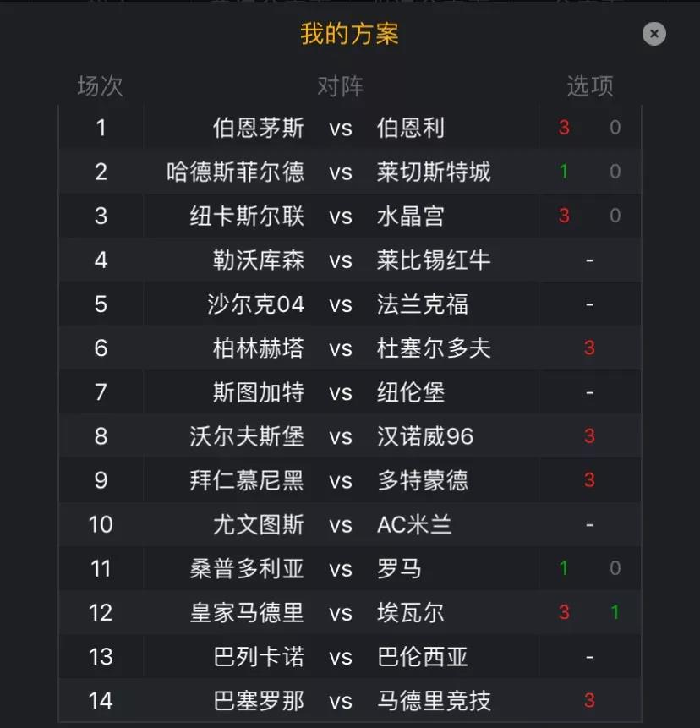The width and height of the screenshot is (700, 728).
Task: Click the 场次 column header
Action: 100,86
